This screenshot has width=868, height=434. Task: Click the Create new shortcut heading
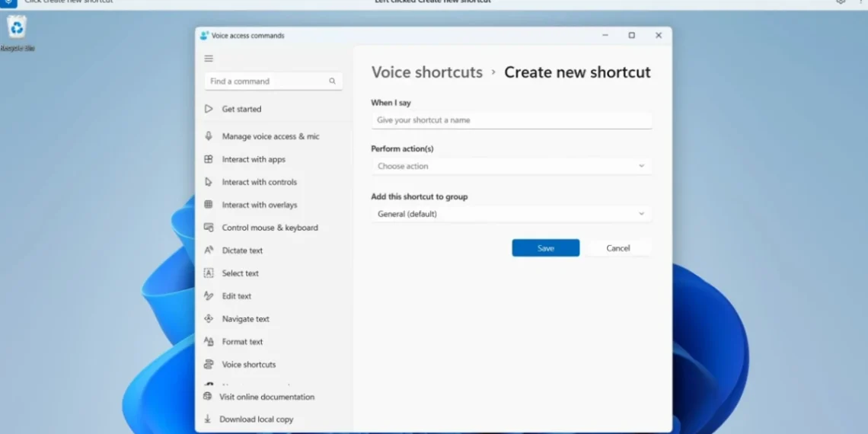click(577, 72)
